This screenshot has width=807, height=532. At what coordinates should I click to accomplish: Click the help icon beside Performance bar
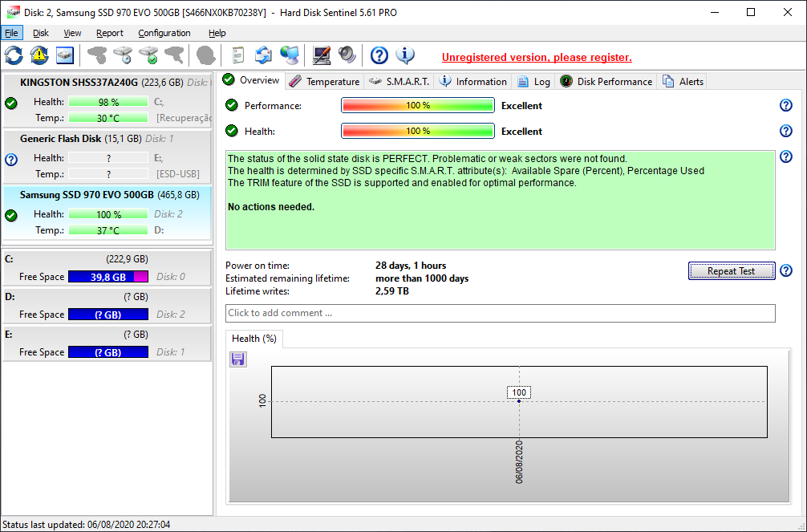(786, 105)
